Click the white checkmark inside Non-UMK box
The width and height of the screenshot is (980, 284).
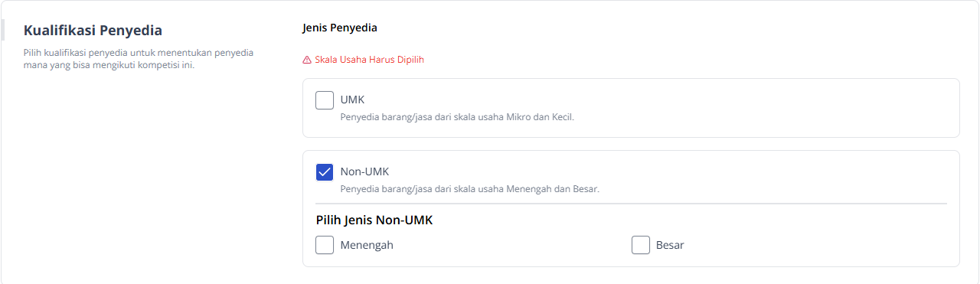(x=325, y=172)
